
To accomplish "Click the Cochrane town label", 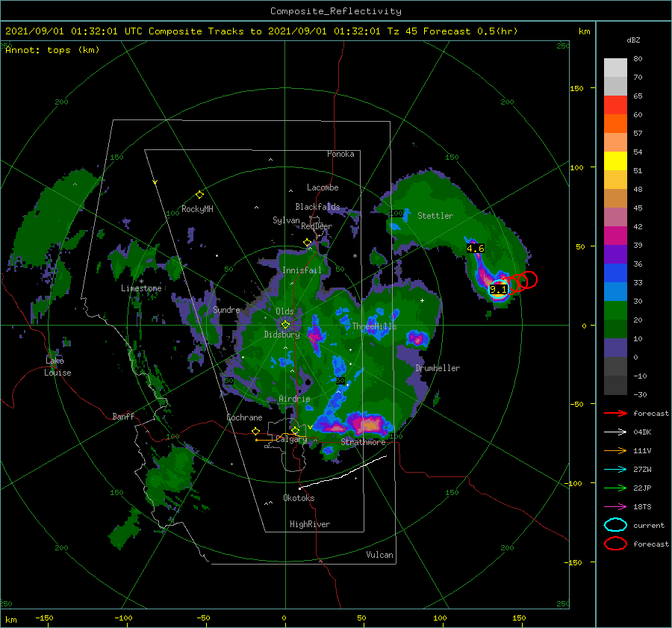I will coord(244,417).
